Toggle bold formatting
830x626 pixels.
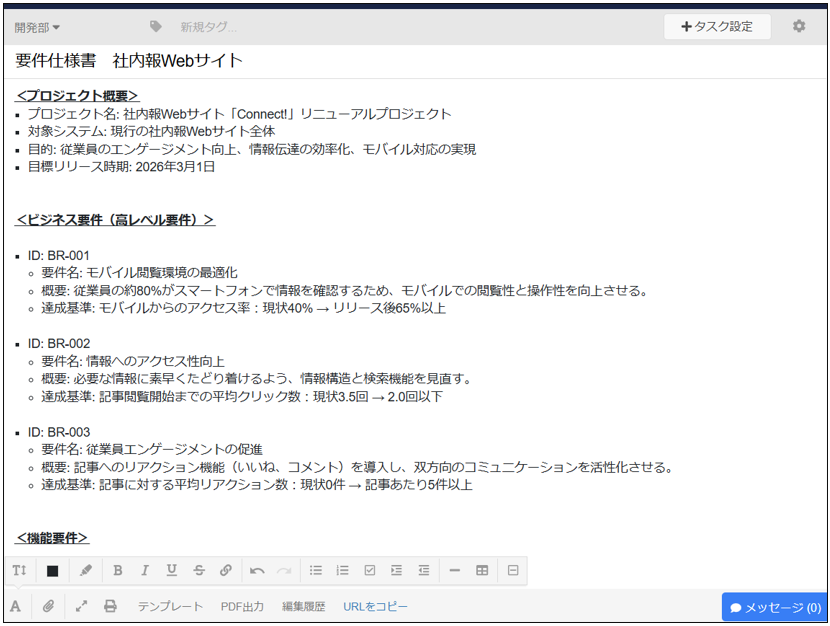[118, 570]
